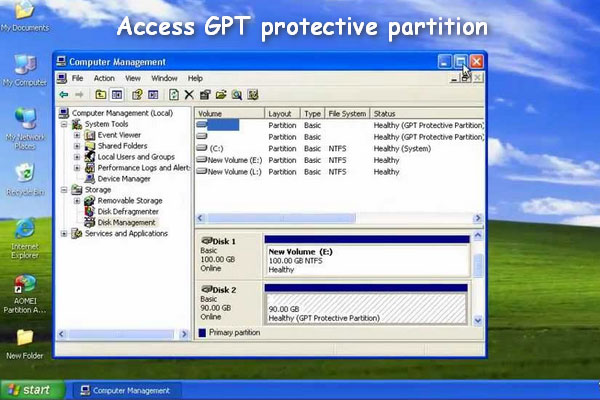Select Disk Management in the tree
Image resolution: width=600 pixels, height=400 pixels.
coord(126,222)
